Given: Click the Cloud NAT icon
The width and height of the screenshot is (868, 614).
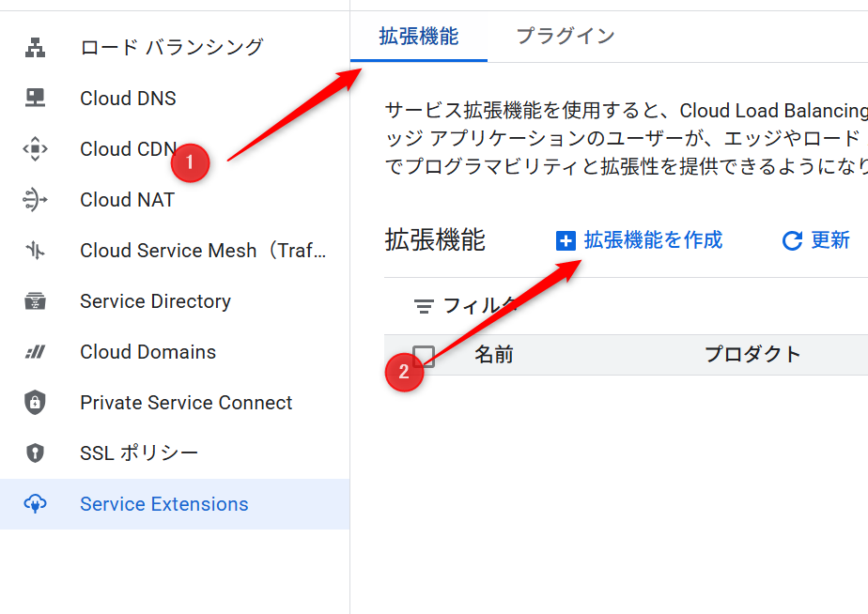Looking at the screenshot, I should pos(35,199).
